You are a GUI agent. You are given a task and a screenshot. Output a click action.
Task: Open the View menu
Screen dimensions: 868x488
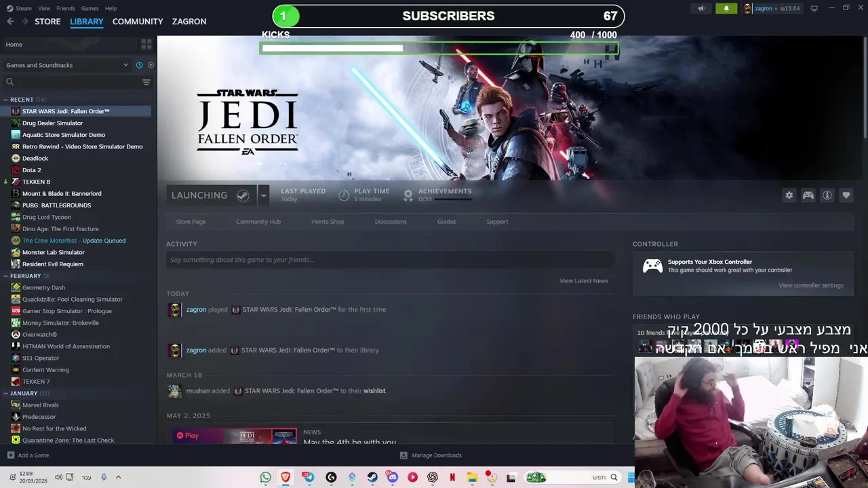[x=44, y=8]
